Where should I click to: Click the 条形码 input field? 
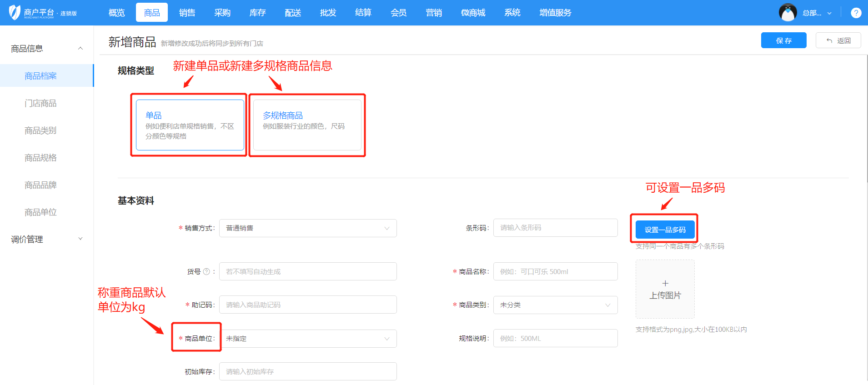point(555,228)
